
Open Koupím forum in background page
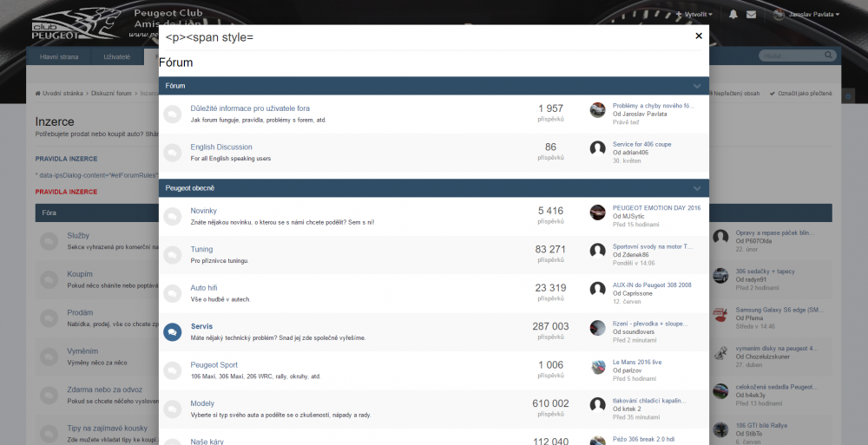[80, 274]
